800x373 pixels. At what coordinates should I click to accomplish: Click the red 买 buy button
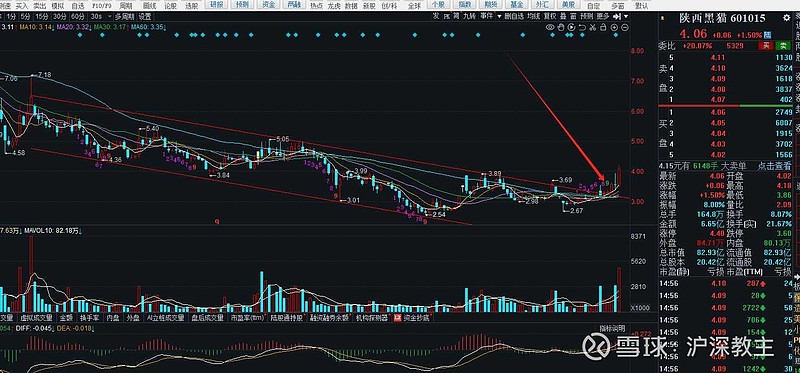pos(765,46)
